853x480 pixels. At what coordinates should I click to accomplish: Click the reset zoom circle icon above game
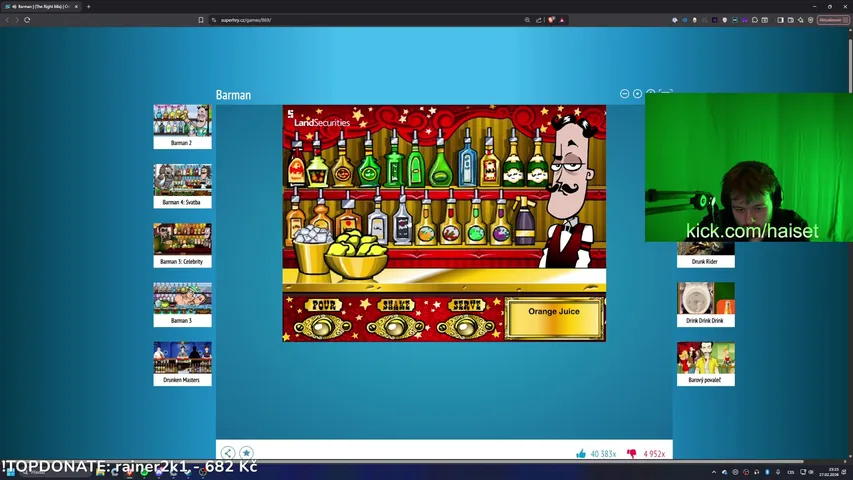[638, 94]
